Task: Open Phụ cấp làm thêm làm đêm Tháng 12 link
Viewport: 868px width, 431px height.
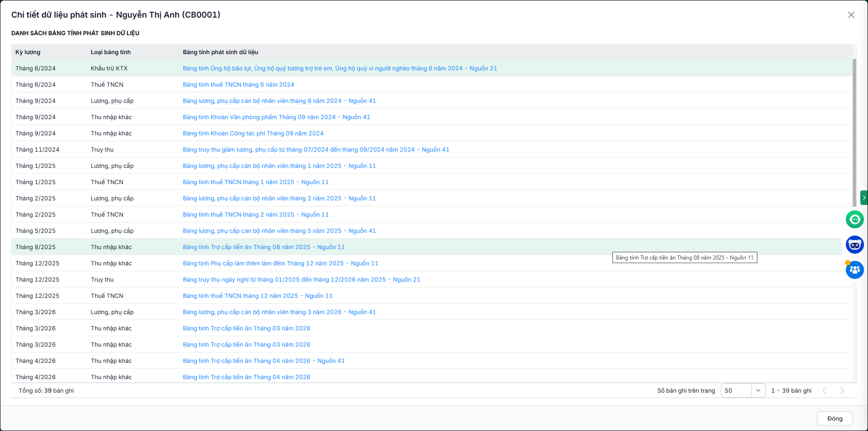Action: [280, 264]
